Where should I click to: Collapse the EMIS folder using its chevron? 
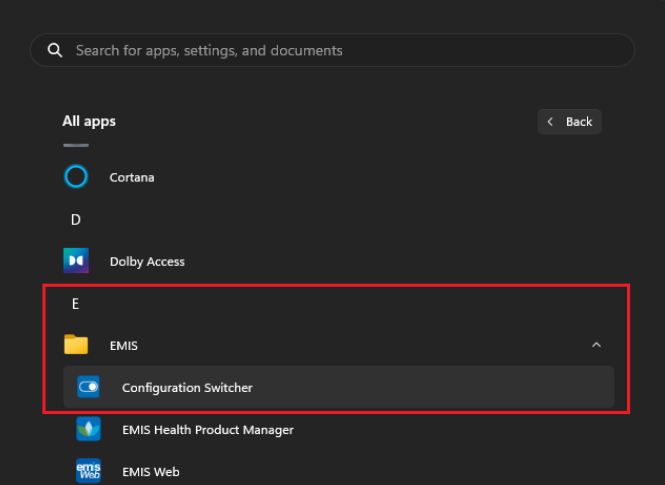[x=596, y=345]
